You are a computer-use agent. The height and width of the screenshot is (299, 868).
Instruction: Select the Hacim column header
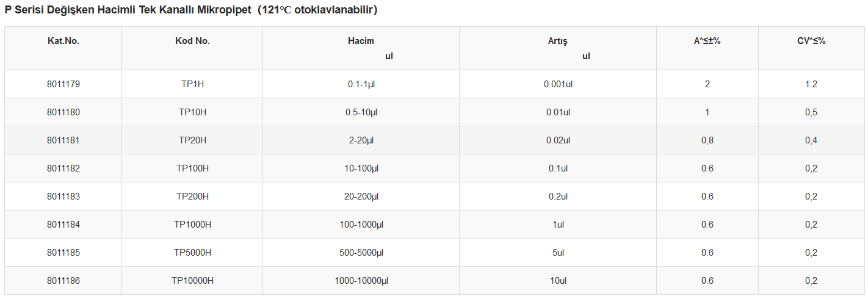(x=361, y=41)
